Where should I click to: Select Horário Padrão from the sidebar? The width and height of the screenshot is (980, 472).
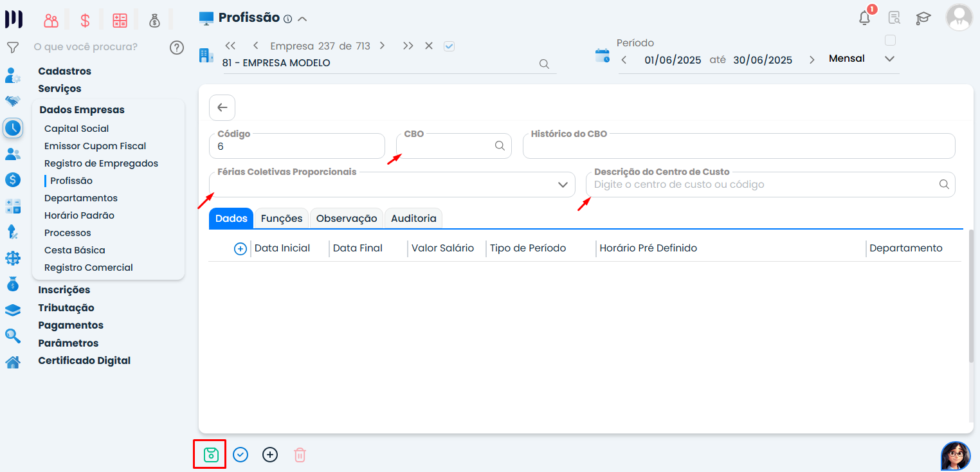click(x=79, y=215)
